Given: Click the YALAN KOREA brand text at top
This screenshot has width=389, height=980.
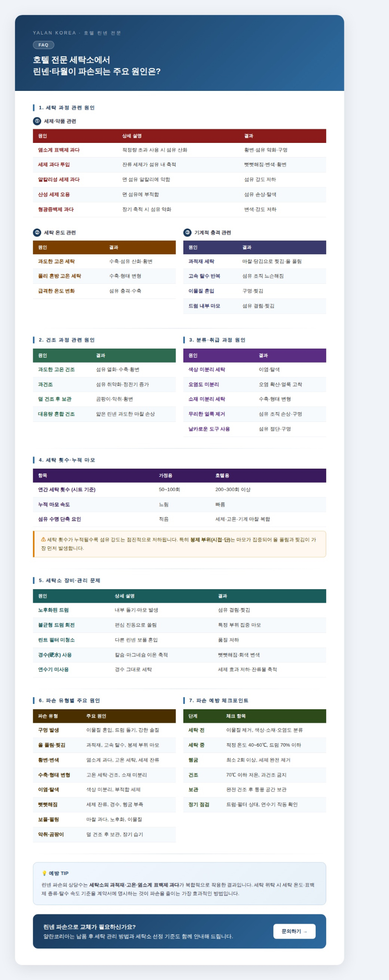Looking at the screenshot, I should [54, 33].
